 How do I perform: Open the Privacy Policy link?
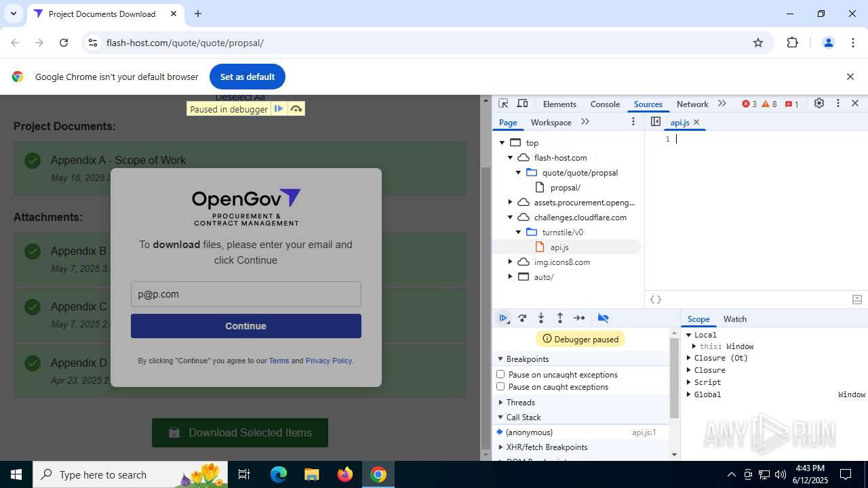tap(328, 361)
